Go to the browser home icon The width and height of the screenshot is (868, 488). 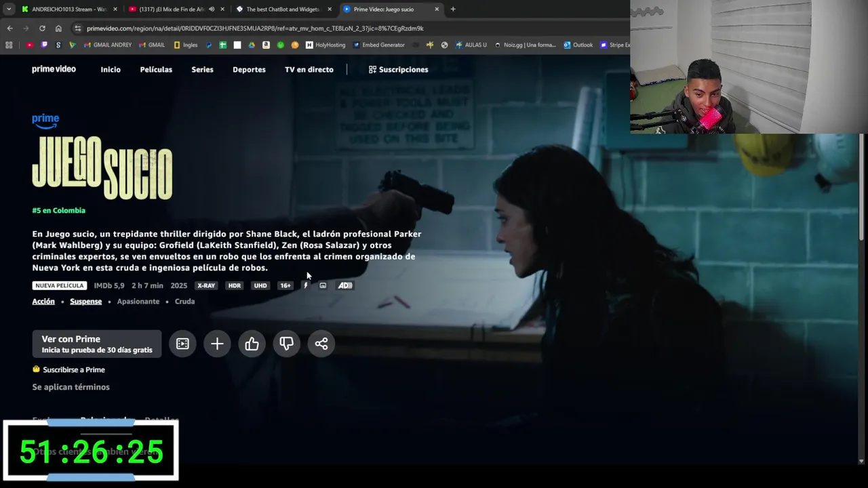58,28
